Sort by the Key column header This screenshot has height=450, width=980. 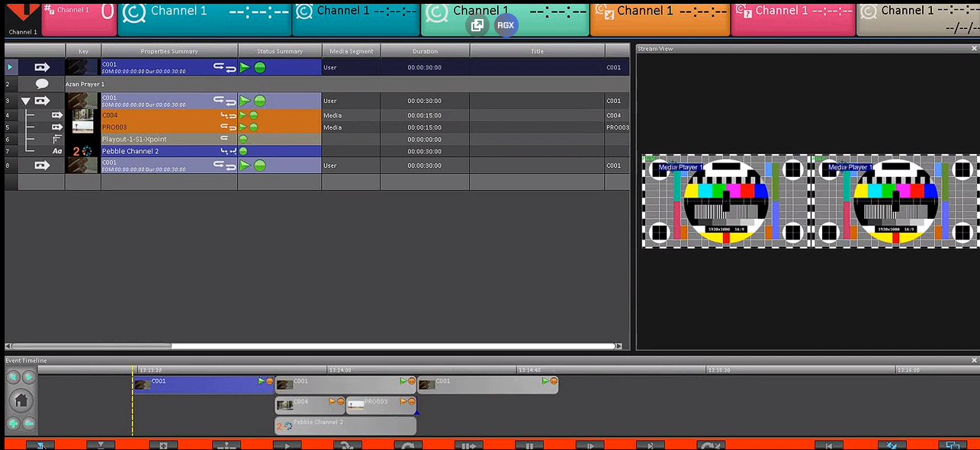coord(83,51)
